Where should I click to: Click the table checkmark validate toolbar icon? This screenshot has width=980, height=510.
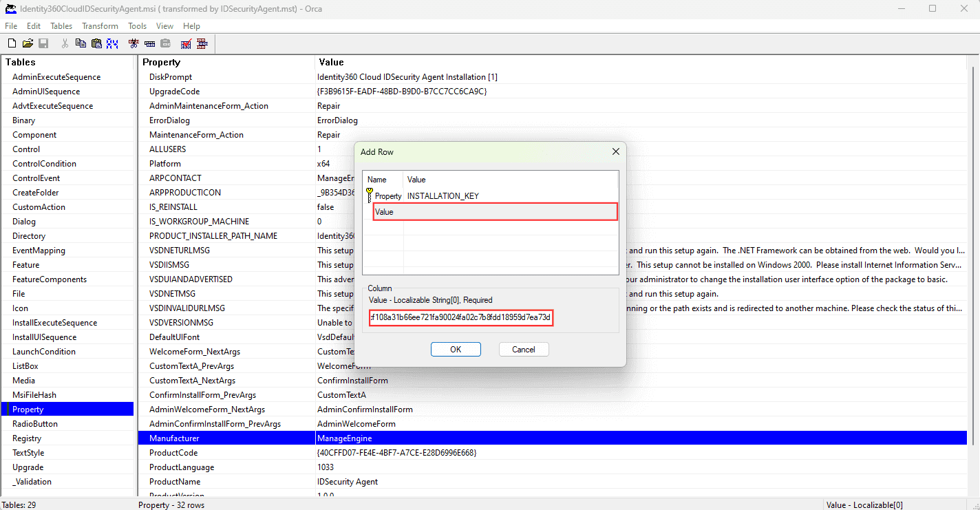(x=186, y=43)
